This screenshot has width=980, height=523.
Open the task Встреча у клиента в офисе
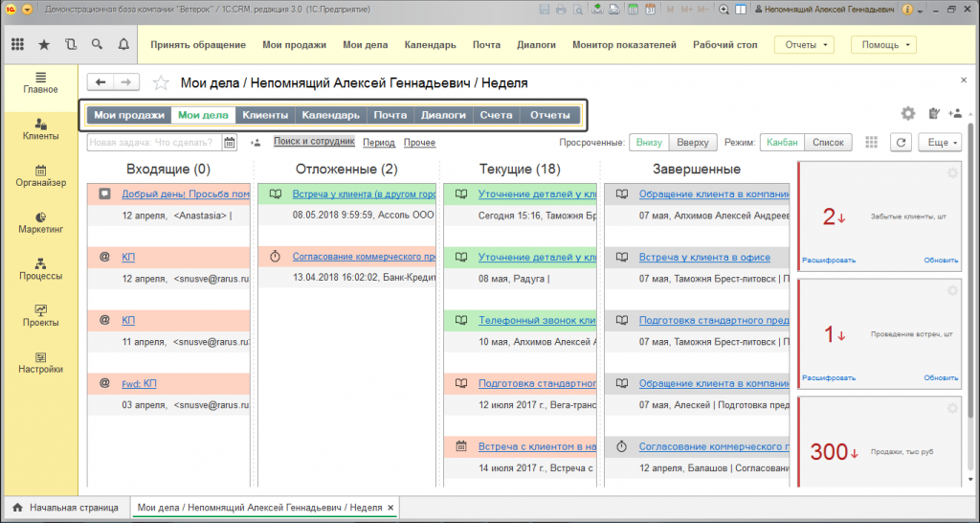(704, 257)
